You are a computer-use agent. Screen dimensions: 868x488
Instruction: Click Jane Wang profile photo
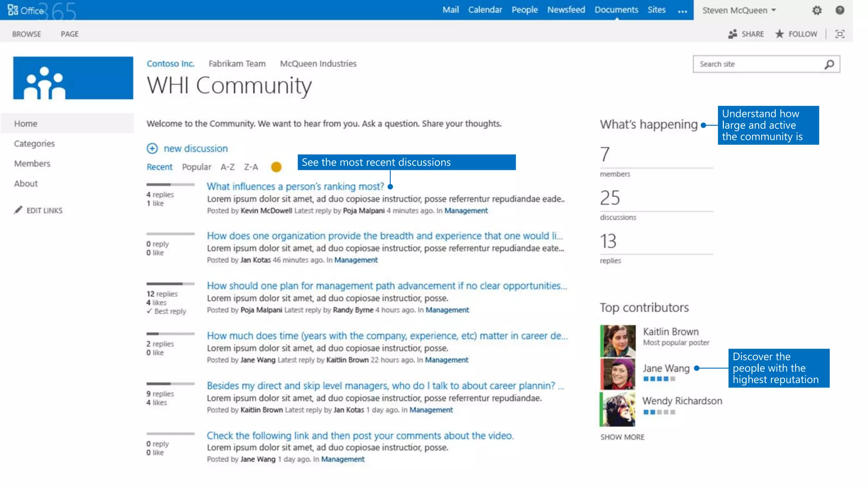618,374
